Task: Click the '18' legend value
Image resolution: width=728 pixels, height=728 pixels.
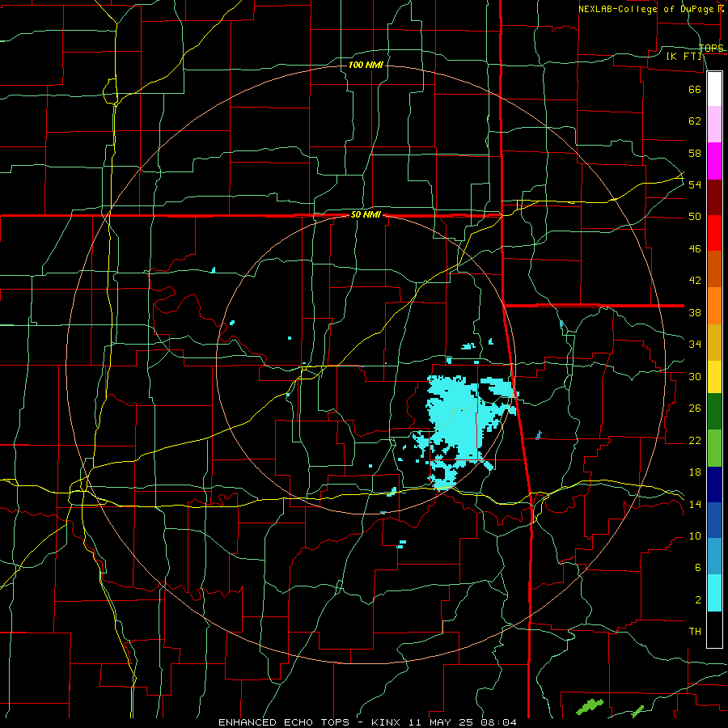Action: [695, 472]
